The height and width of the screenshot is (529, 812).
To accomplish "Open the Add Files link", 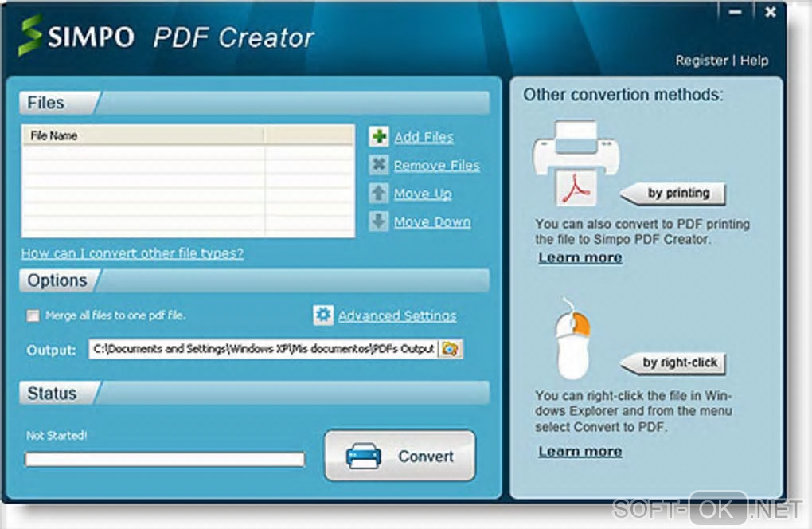I will 424,137.
